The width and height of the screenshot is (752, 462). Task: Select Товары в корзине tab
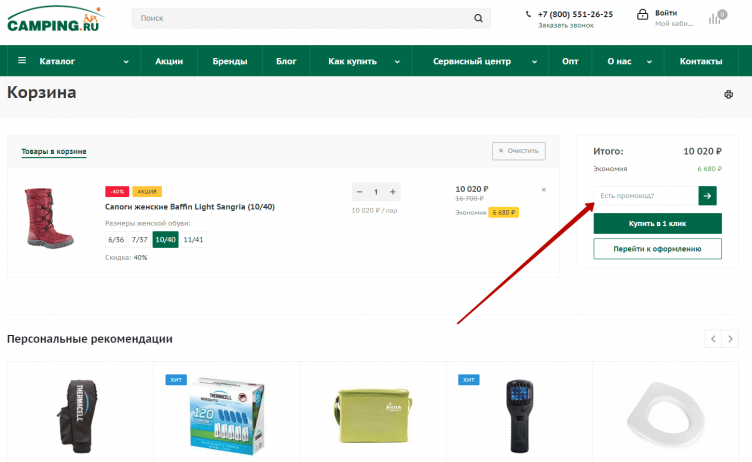[x=54, y=152]
